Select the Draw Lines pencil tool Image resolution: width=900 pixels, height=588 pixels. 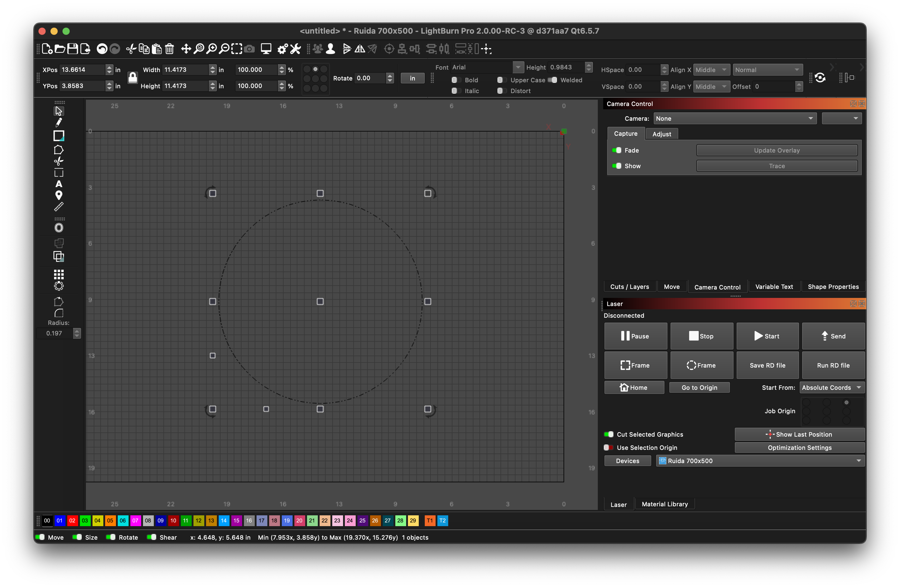coord(59,123)
